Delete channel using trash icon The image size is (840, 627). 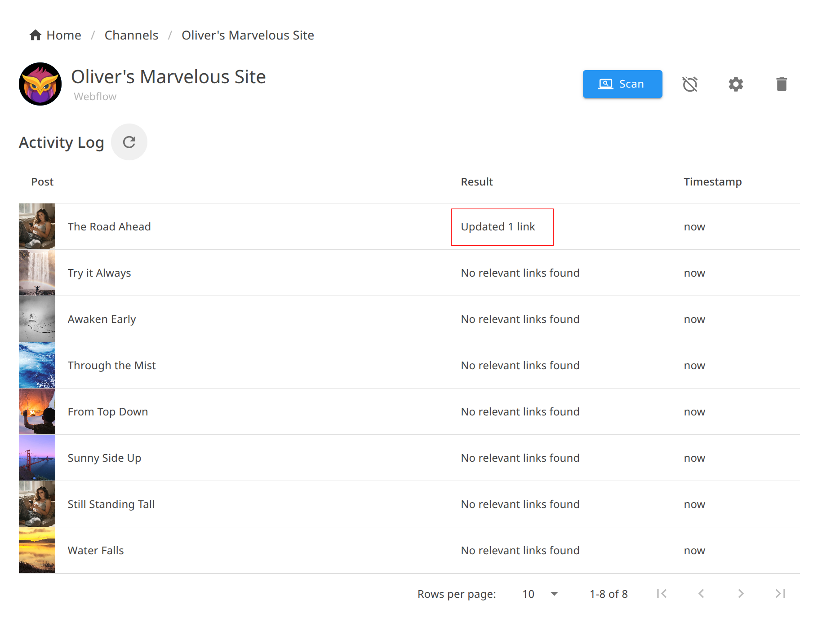pos(782,84)
